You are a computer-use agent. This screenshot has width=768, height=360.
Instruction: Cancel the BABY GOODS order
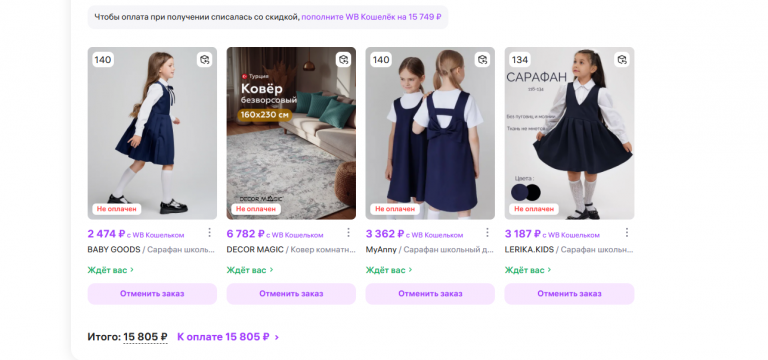coord(152,294)
